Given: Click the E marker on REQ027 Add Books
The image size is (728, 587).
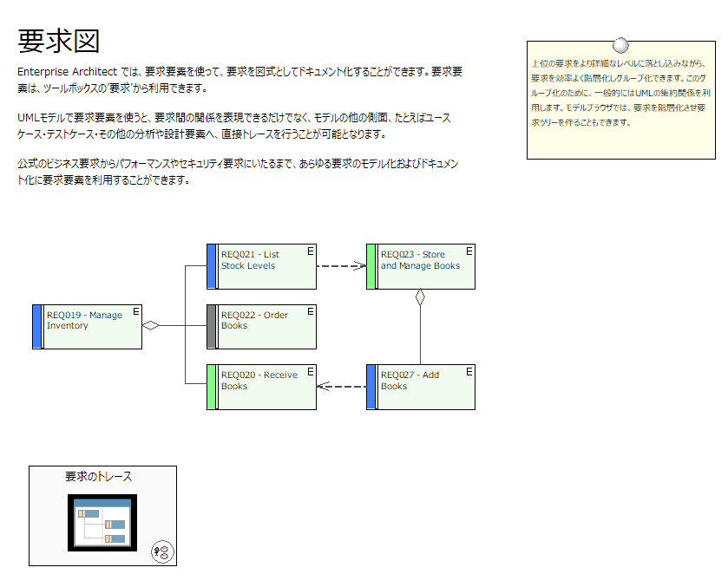Looking at the screenshot, I should coord(469,372).
